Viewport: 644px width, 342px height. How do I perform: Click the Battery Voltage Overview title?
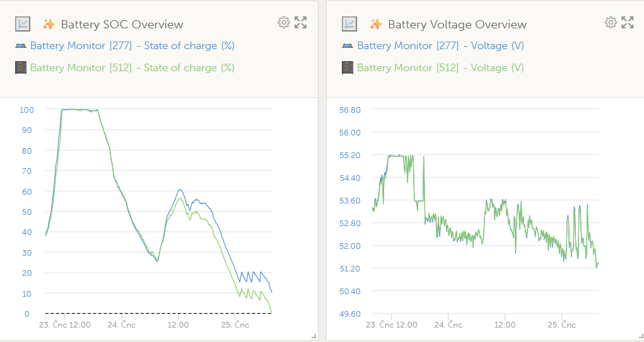click(457, 25)
